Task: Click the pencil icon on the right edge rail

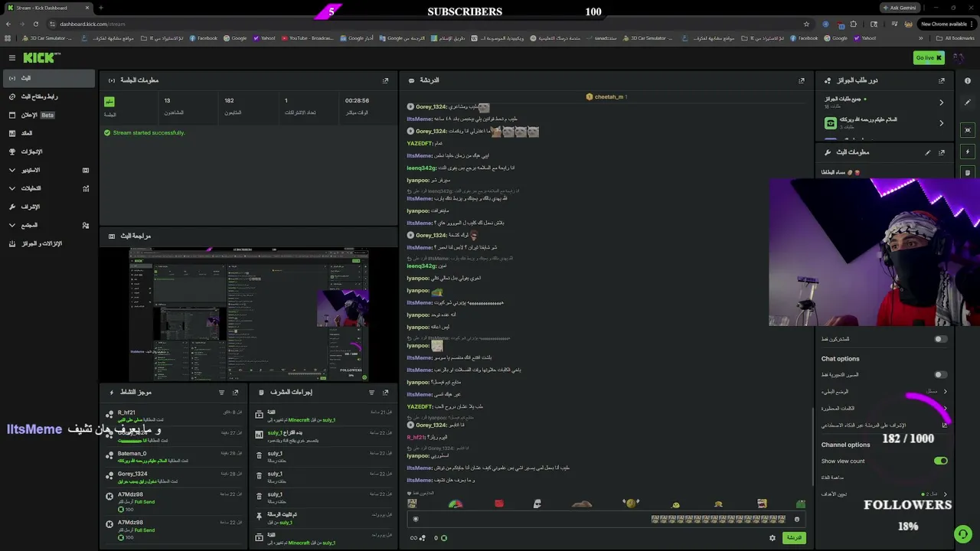Action: coord(968,103)
